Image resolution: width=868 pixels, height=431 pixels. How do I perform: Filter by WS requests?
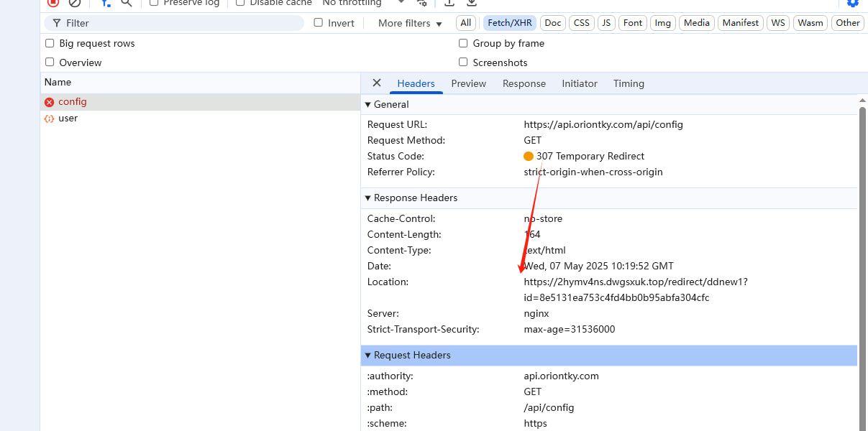coord(778,23)
